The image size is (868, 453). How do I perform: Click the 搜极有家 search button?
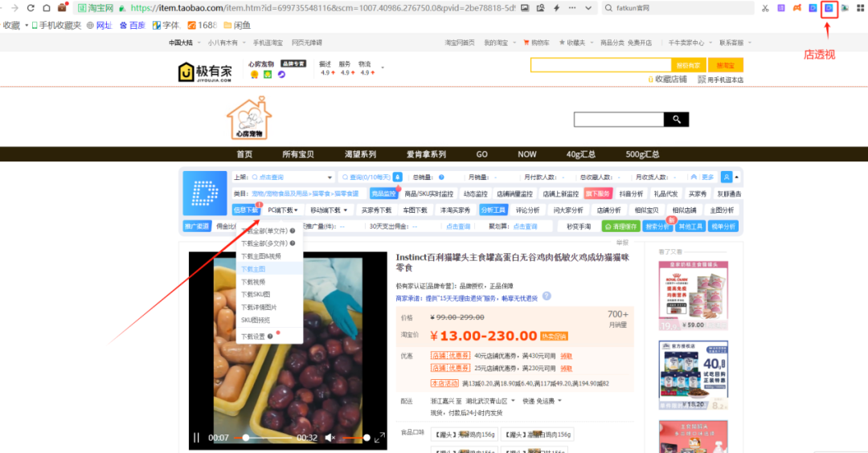pyautogui.click(x=688, y=65)
